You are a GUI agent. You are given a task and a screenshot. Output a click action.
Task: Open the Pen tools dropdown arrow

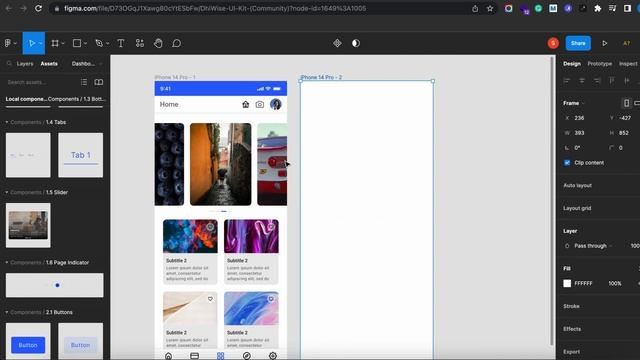tap(107, 43)
